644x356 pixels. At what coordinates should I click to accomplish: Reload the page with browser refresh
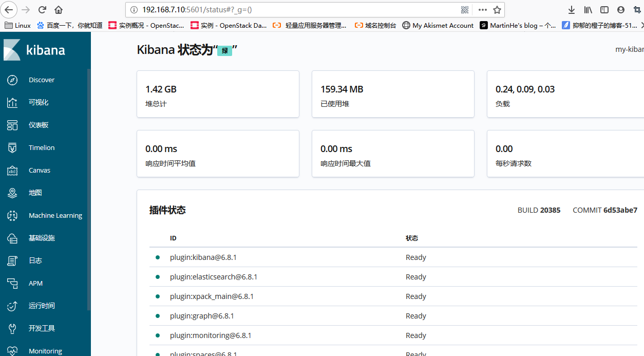(x=42, y=10)
